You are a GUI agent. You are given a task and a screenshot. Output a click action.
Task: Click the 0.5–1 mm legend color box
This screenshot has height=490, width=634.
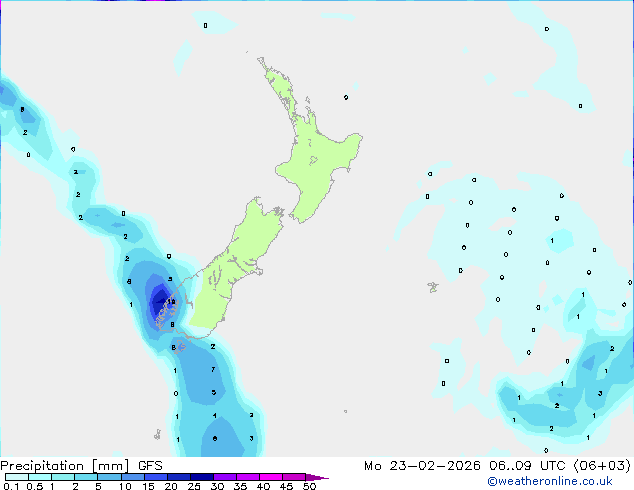point(40,477)
